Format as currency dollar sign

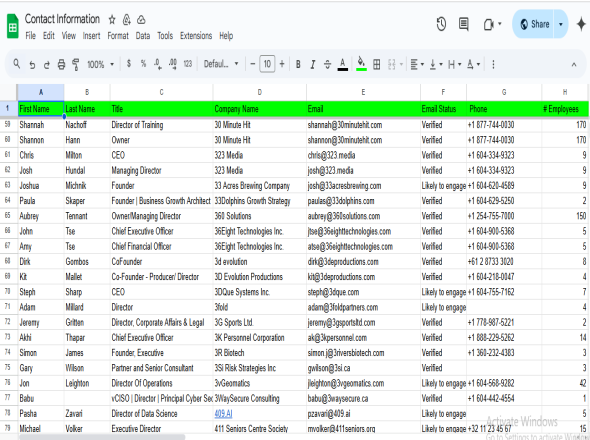click(x=129, y=64)
